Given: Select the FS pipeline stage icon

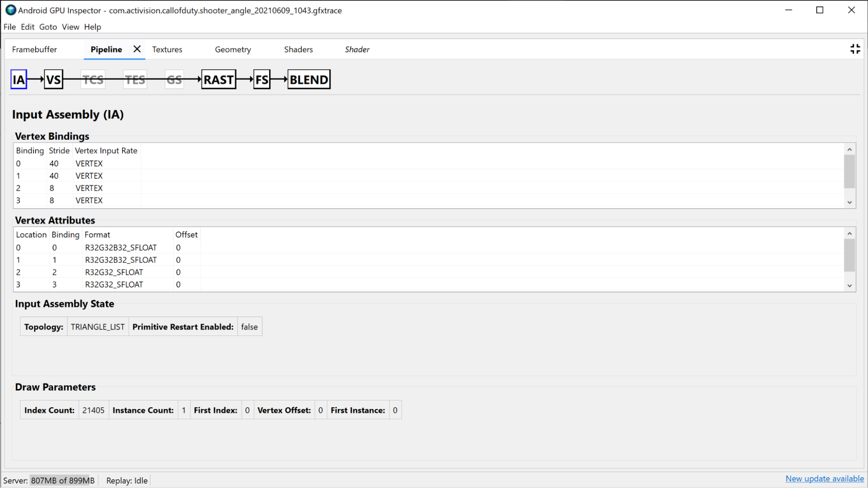Looking at the screenshot, I should 261,79.
